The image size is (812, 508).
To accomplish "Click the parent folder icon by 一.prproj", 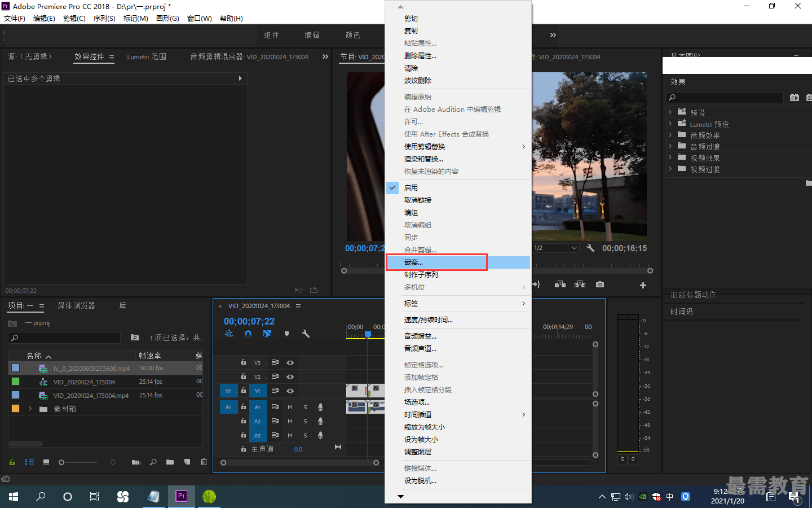I will (x=12, y=323).
